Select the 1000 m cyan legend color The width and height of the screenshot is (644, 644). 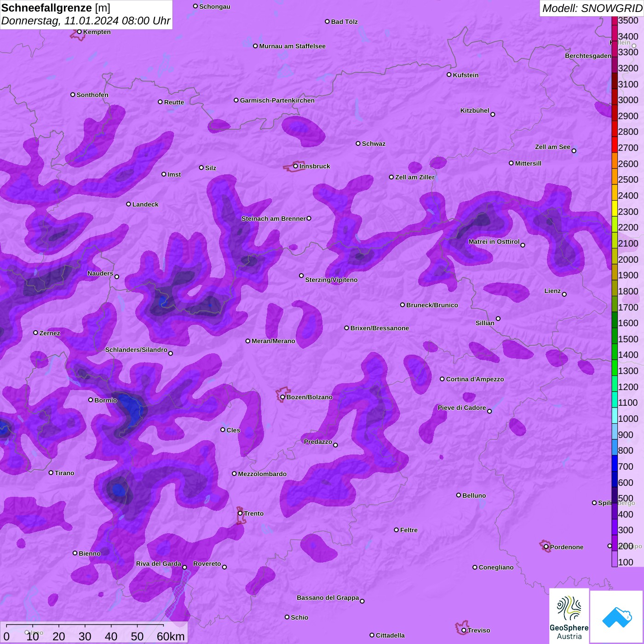615,415
